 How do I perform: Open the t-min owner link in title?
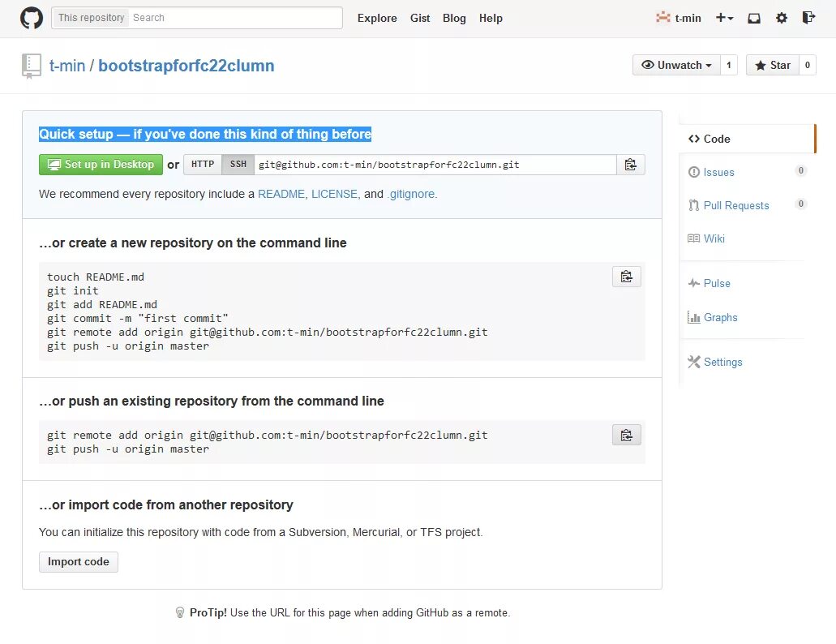coord(67,66)
